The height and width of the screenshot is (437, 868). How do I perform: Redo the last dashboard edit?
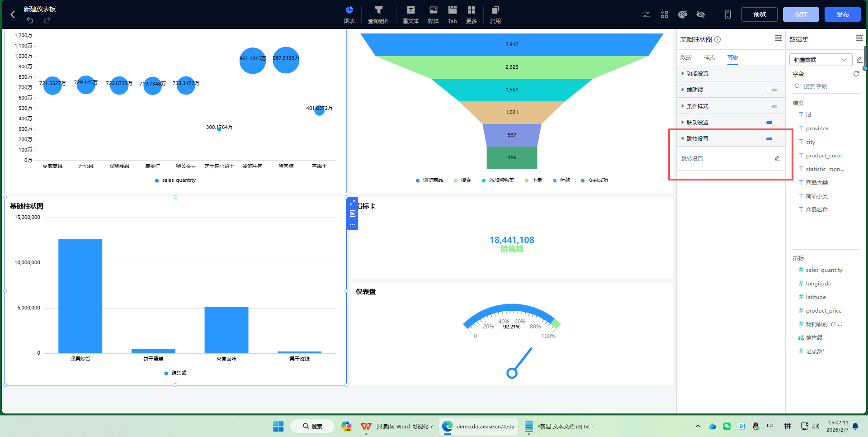tap(47, 20)
